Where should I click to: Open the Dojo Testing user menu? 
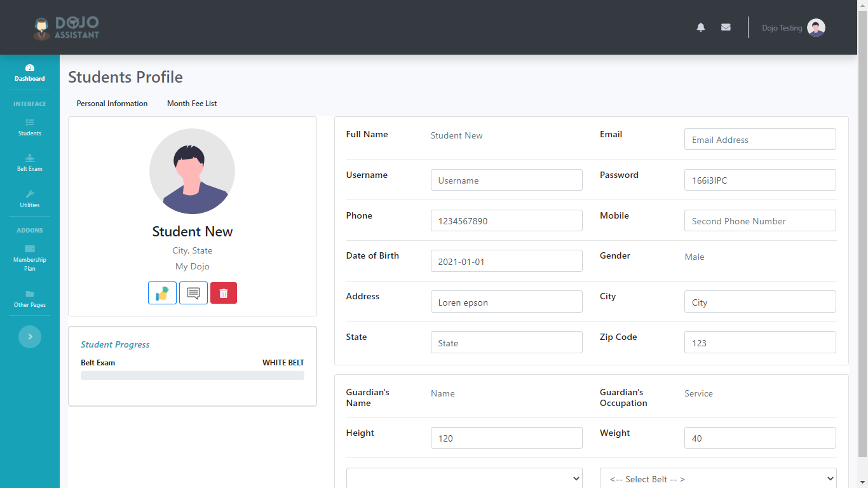tap(793, 28)
